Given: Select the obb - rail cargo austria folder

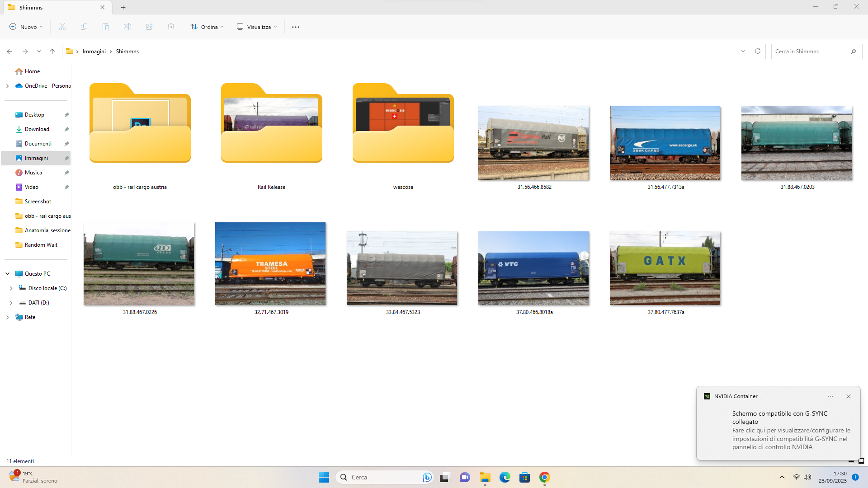Looking at the screenshot, I should pyautogui.click(x=140, y=136).
